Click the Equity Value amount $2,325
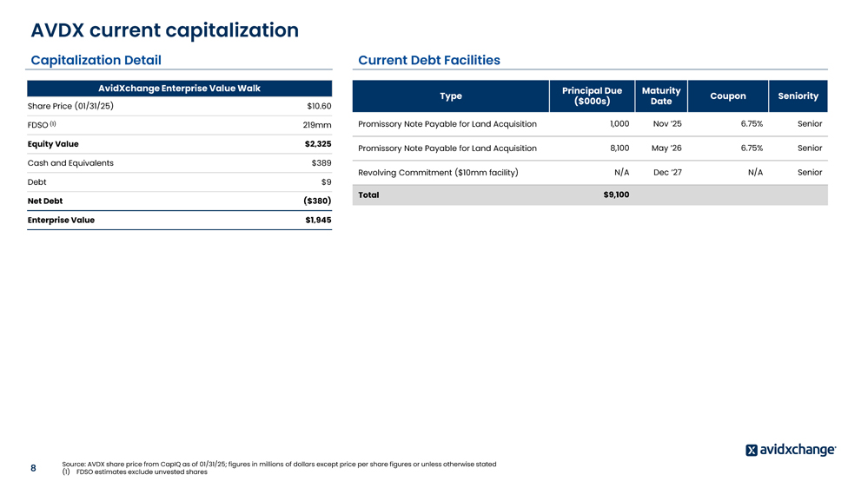868x488 pixels. (x=317, y=144)
